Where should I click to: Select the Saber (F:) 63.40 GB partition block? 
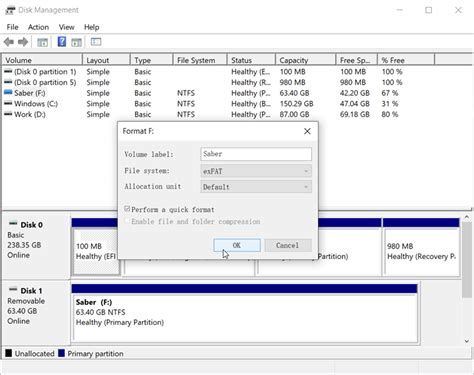point(245,318)
